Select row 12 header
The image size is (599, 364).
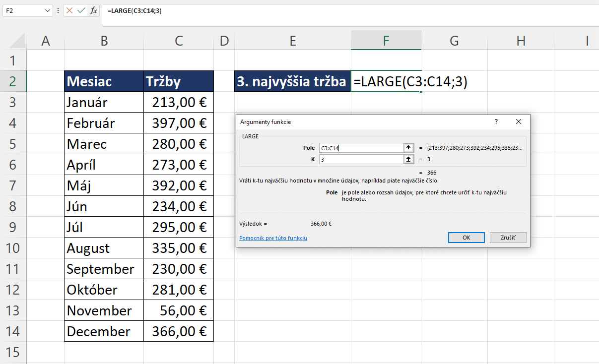tap(13, 290)
